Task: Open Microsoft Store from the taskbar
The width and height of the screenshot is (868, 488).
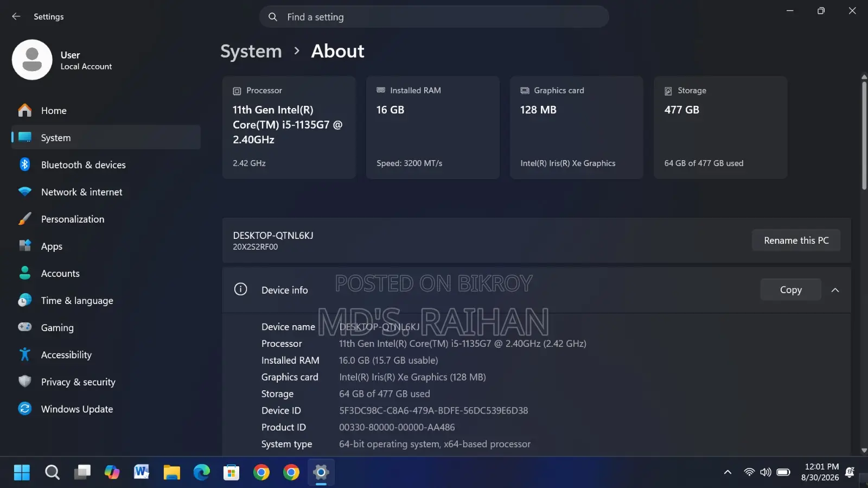Action: [x=232, y=472]
